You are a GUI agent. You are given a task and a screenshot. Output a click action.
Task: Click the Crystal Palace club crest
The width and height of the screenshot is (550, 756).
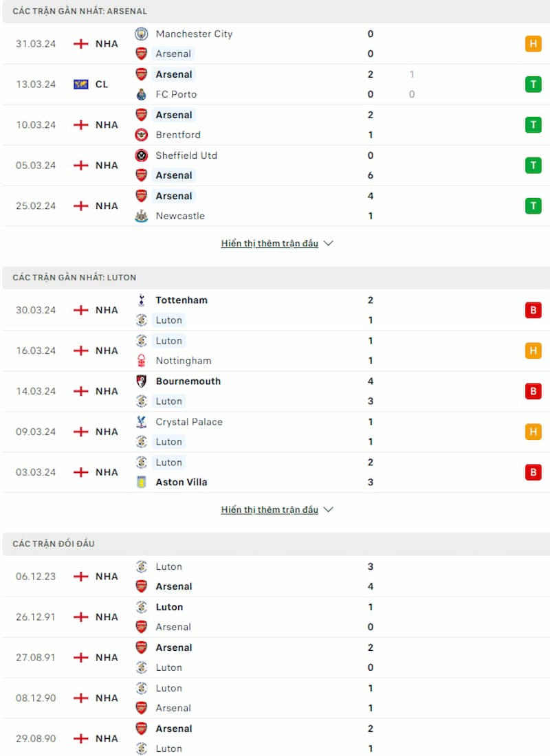click(x=142, y=422)
